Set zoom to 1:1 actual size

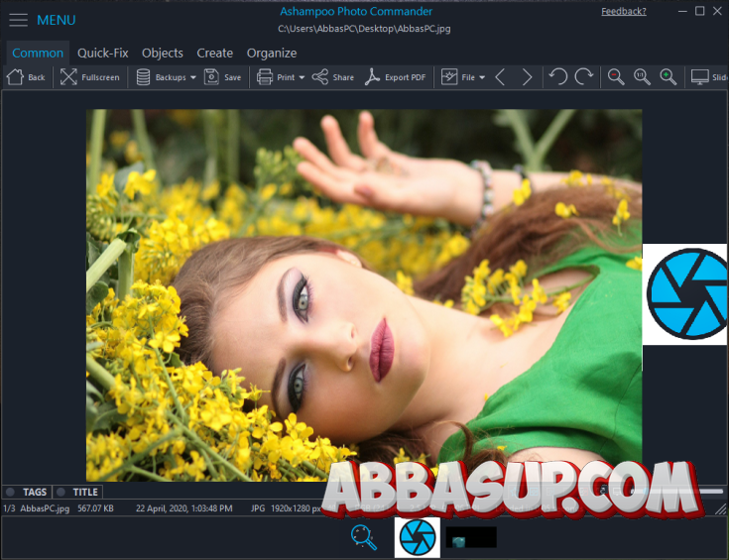point(642,77)
